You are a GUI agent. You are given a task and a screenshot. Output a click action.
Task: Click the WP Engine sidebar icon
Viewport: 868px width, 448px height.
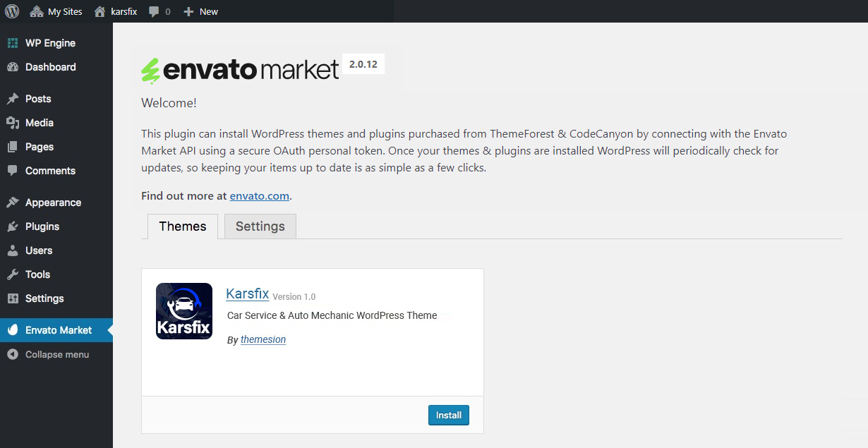point(13,43)
